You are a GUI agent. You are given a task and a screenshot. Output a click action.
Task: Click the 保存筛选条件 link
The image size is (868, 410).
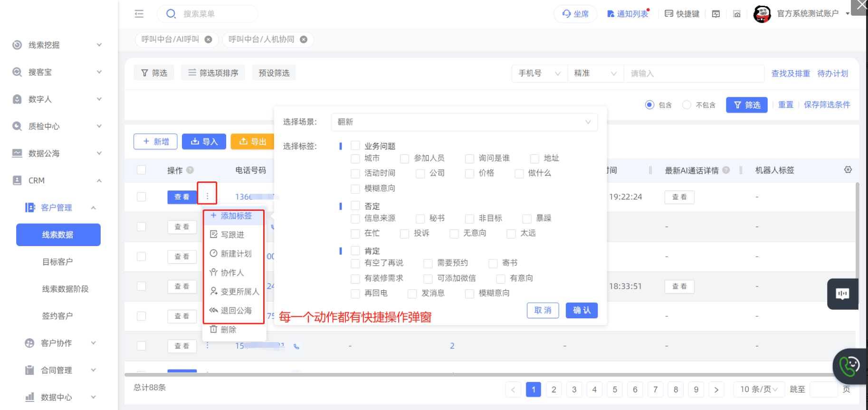(827, 105)
